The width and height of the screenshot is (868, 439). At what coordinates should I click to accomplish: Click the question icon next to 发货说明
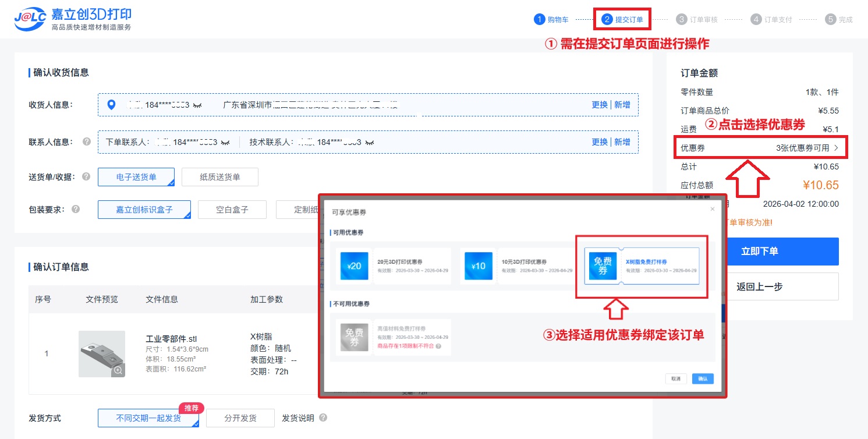pyautogui.click(x=323, y=418)
